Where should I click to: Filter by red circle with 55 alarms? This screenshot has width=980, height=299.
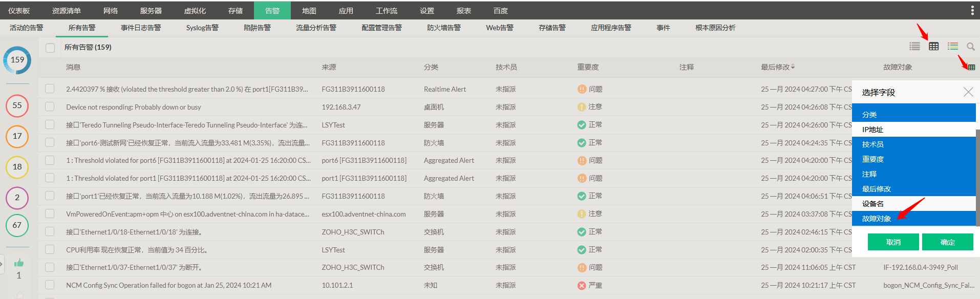[17, 105]
